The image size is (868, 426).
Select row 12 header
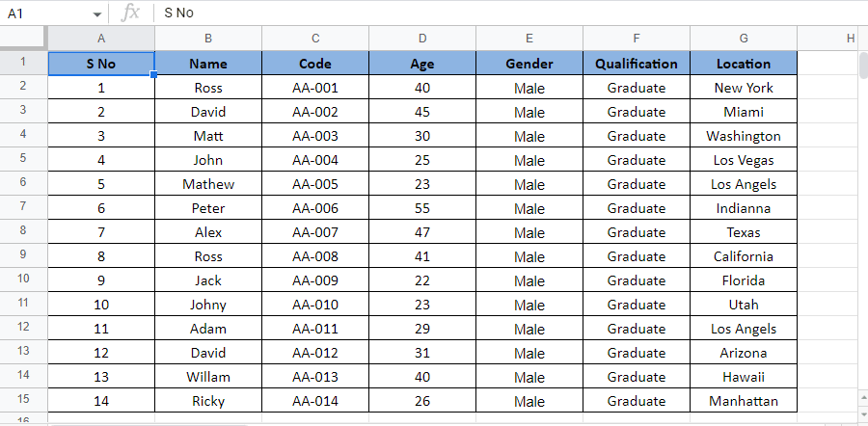[23, 327]
